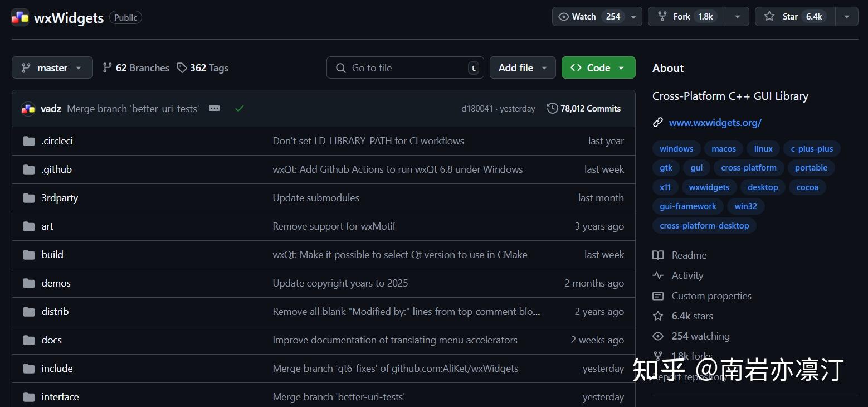Select the c-plus-plus topic tag
Viewport: 868px width, 407px height.
(x=811, y=148)
